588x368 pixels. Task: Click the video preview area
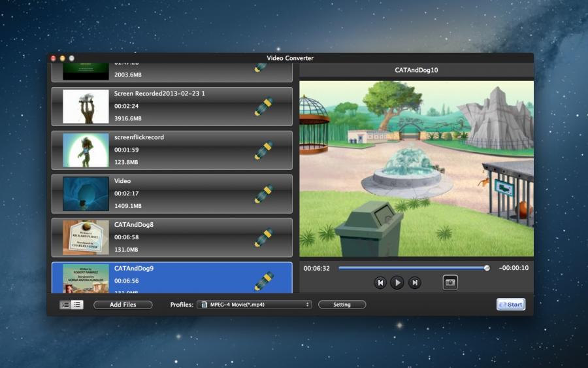417,169
